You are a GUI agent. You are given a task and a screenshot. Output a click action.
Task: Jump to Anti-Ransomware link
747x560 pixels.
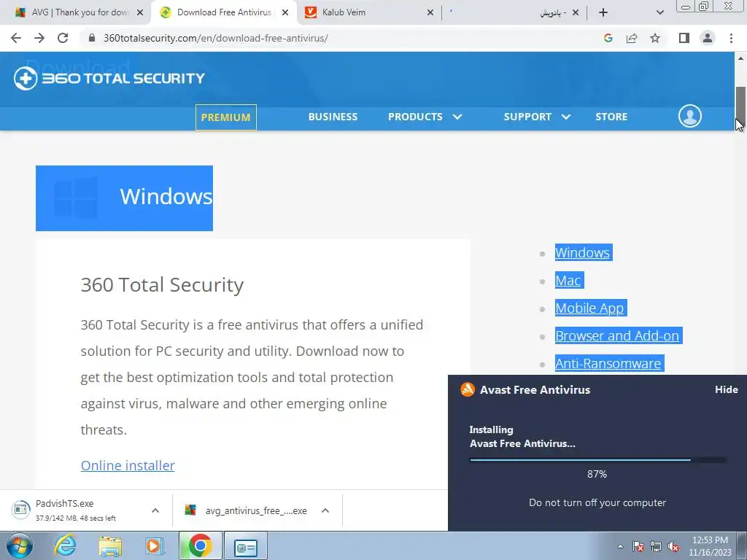click(x=608, y=363)
